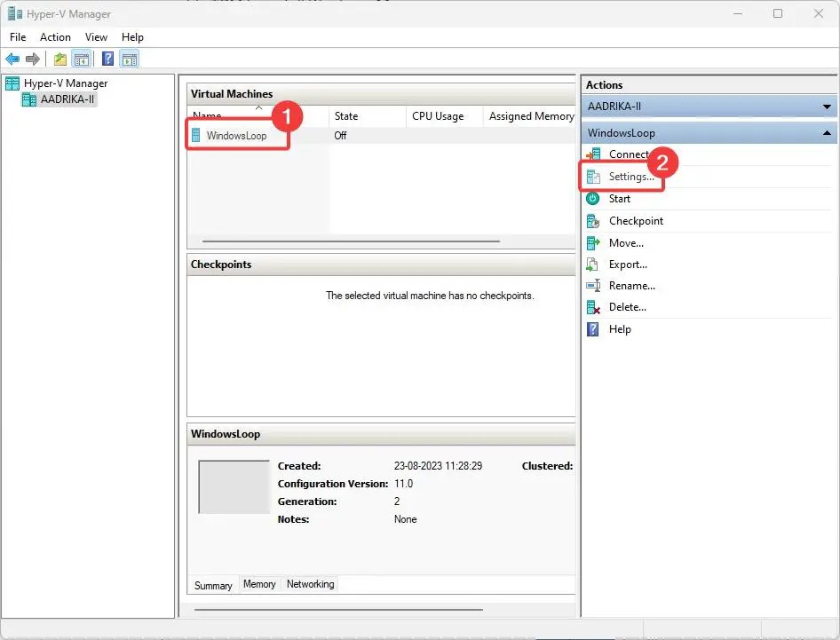Image resolution: width=840 pixels, height=640 pixels.
Task: Click the Up one level folder icon
Action: pos(60,59)
